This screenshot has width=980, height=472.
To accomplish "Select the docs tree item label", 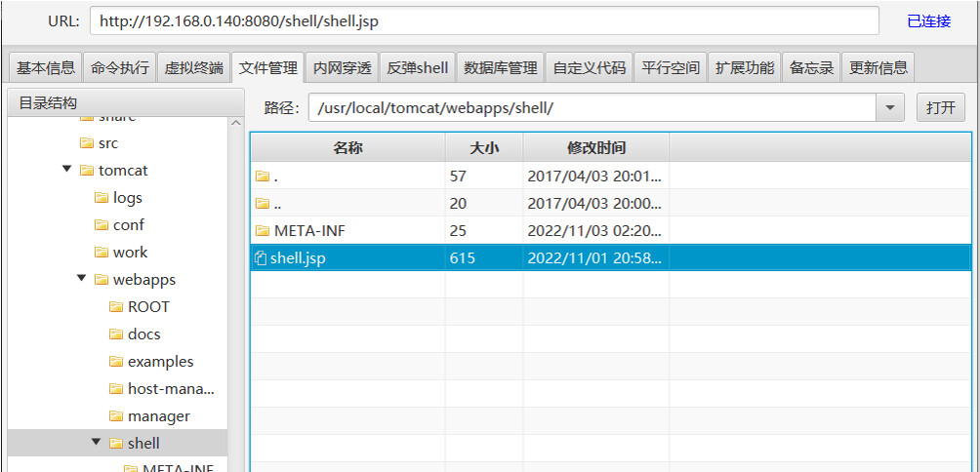I will tap(143, 334).
